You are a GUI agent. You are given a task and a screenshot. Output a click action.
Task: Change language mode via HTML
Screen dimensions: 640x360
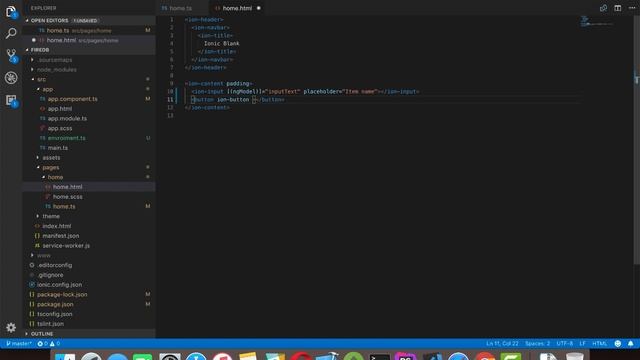(x=599, y=344)
